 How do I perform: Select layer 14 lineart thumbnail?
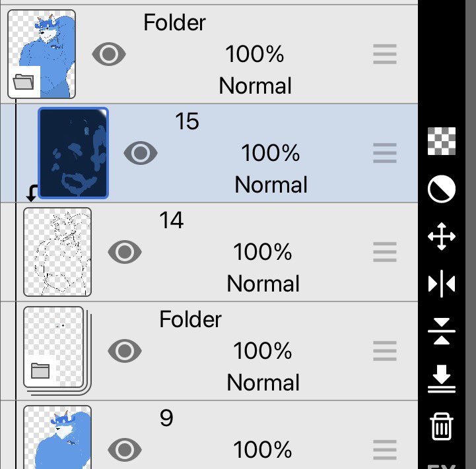tap(57, 252)
